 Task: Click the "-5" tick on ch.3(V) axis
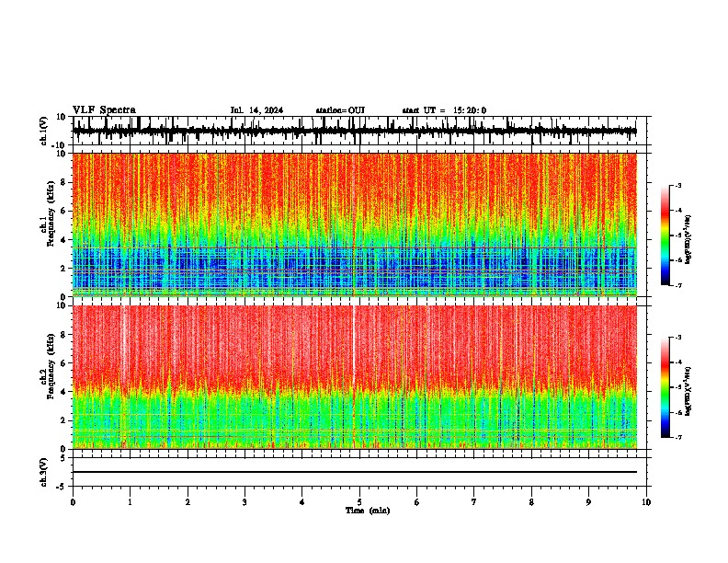(62, 487)
